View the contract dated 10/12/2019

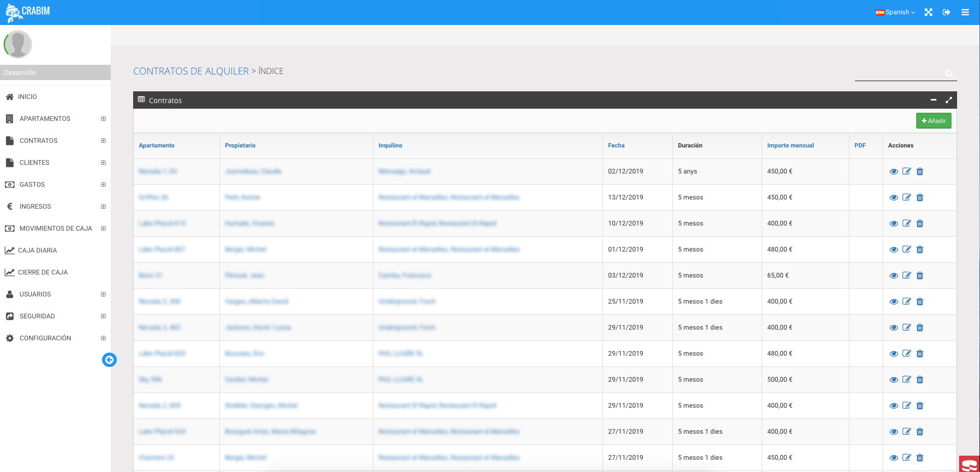[893, 223]
